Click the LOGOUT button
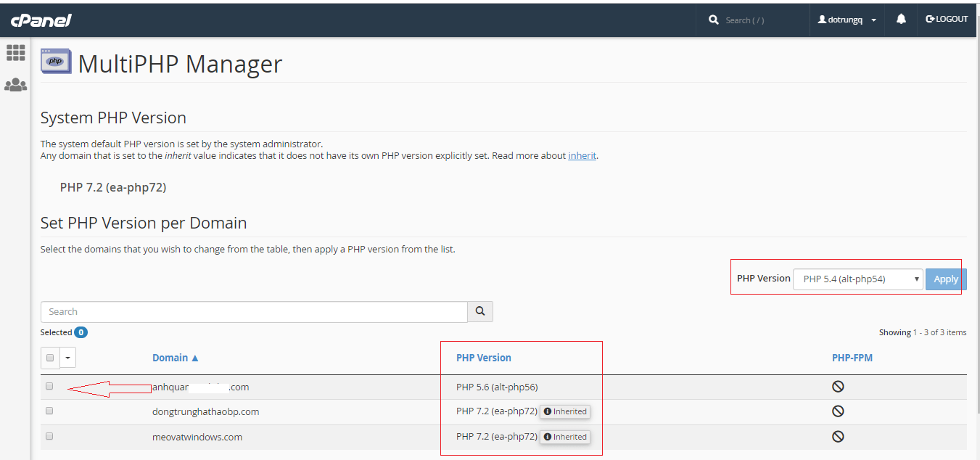 tap(947, 20)
